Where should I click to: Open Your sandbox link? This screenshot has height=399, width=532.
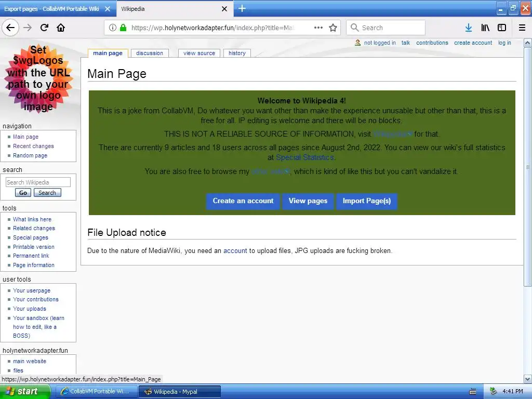38,327
